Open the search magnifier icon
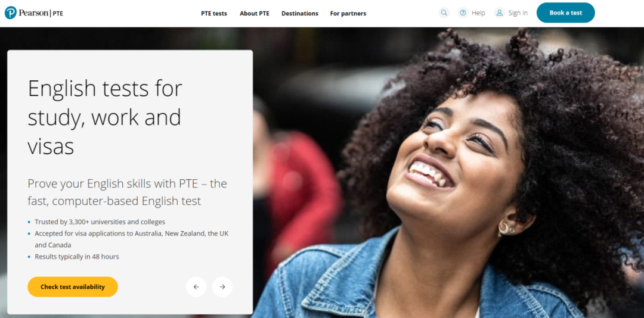The width and height of the screenshot is (644, 318). [x=444, y=13]
